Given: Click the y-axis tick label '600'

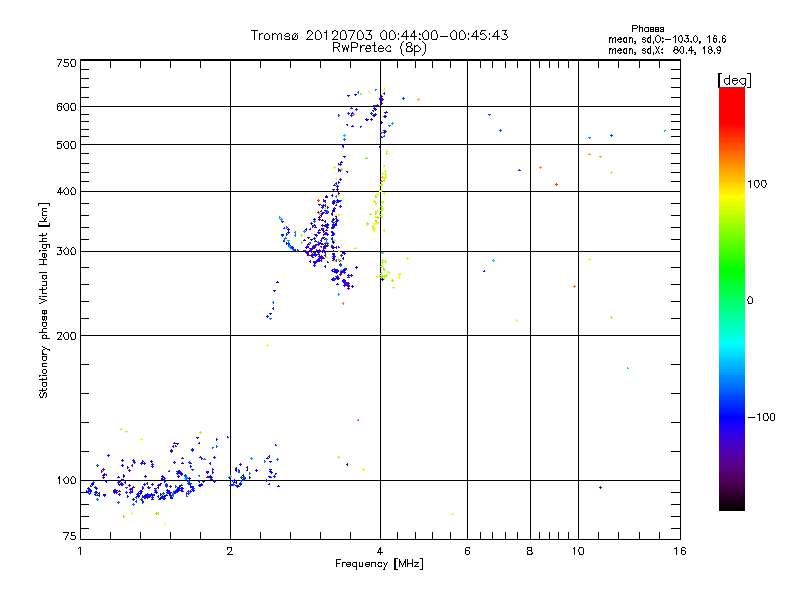Looking at the screenshot, I should coord(66,107).
